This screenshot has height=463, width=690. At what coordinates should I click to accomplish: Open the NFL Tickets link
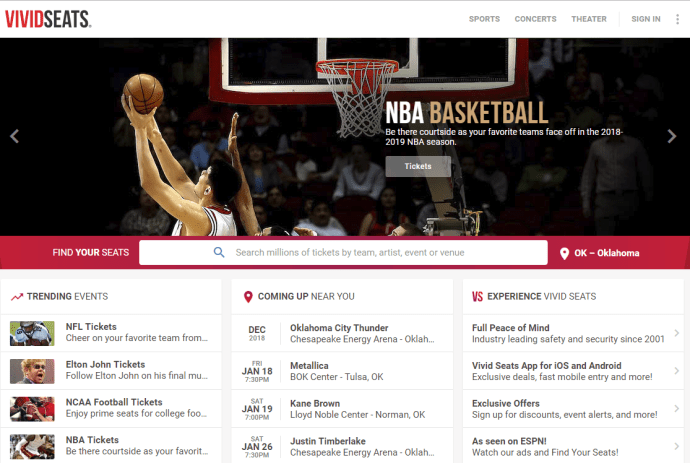click(x=91, y=327)
